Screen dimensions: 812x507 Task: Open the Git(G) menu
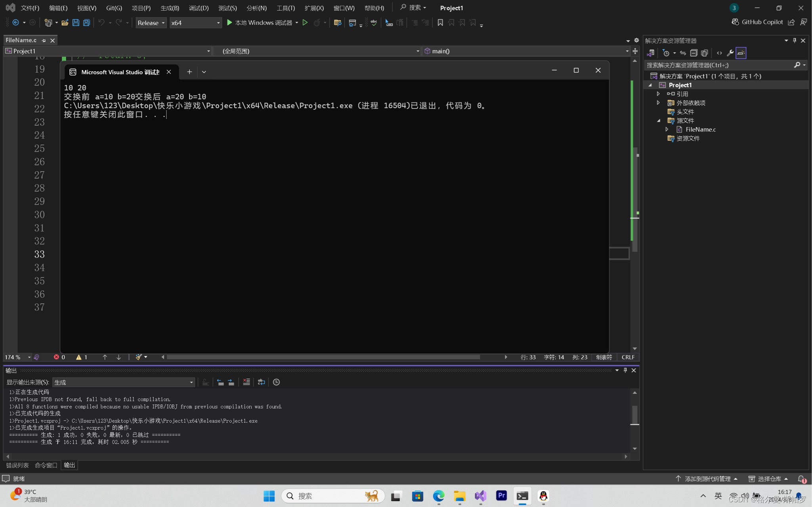point(114,8)
